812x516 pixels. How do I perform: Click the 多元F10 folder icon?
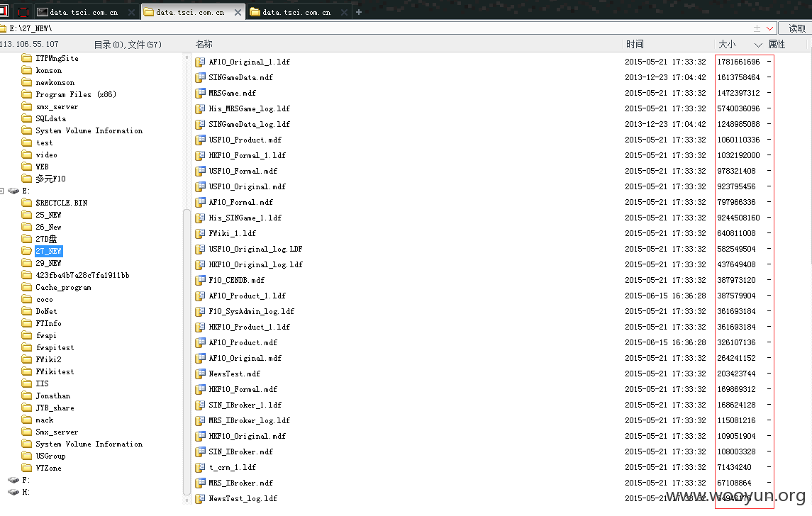pyautogui.click(x=27, y=179)
